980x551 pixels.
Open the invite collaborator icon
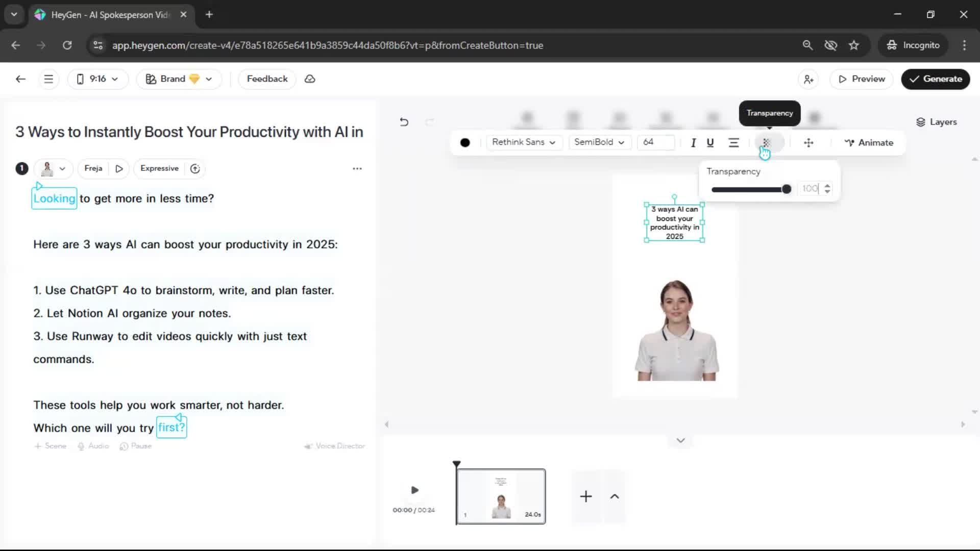coord(808,79)
